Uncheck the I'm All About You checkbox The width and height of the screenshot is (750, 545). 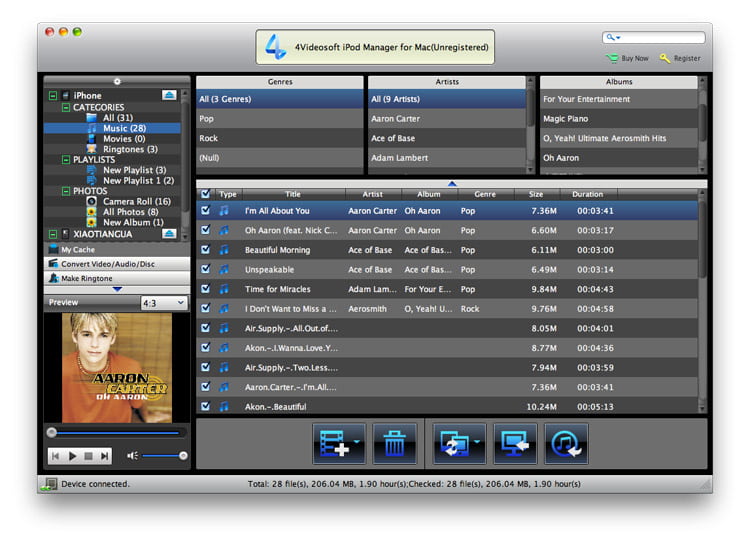(x=206, y=210)
